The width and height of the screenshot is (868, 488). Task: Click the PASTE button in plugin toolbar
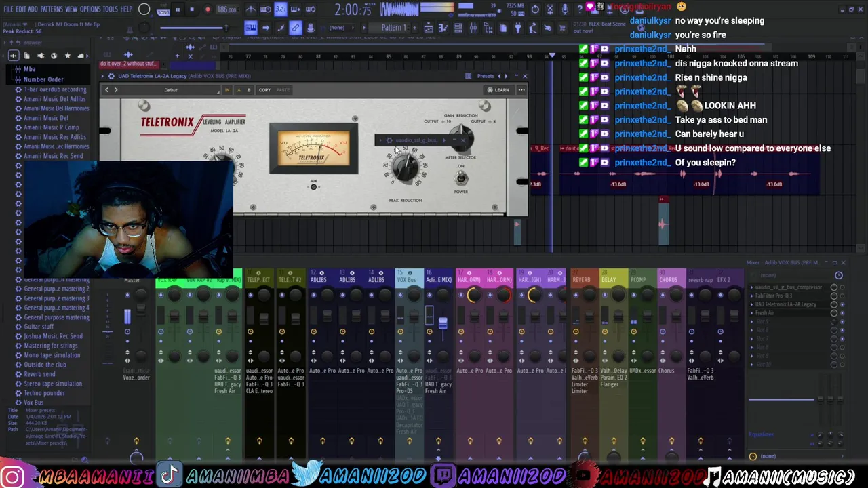coord(283,90)
